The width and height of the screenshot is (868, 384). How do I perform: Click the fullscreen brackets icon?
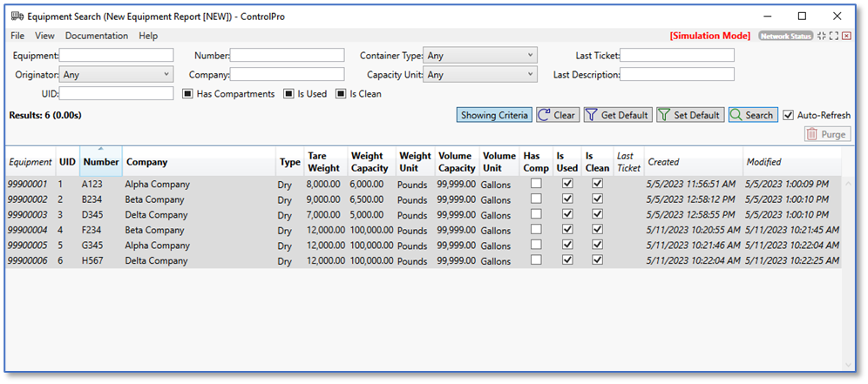[x=834, y=36]
